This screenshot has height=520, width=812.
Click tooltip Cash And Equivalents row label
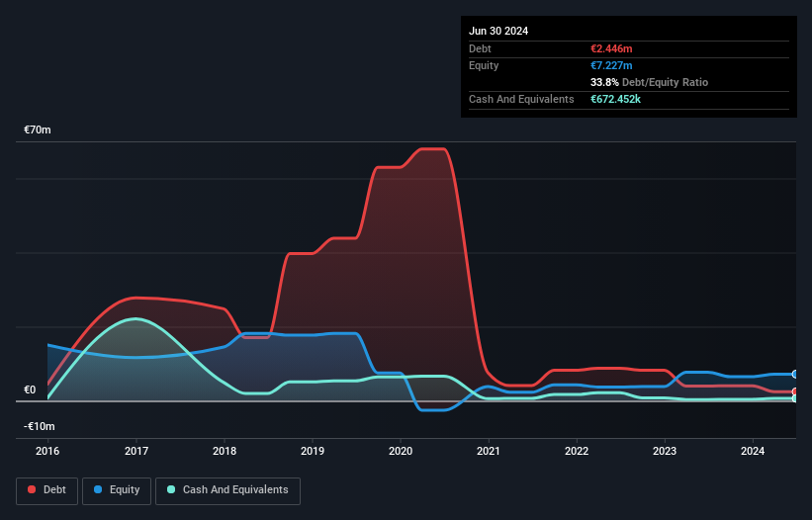[x=521, y=99]
